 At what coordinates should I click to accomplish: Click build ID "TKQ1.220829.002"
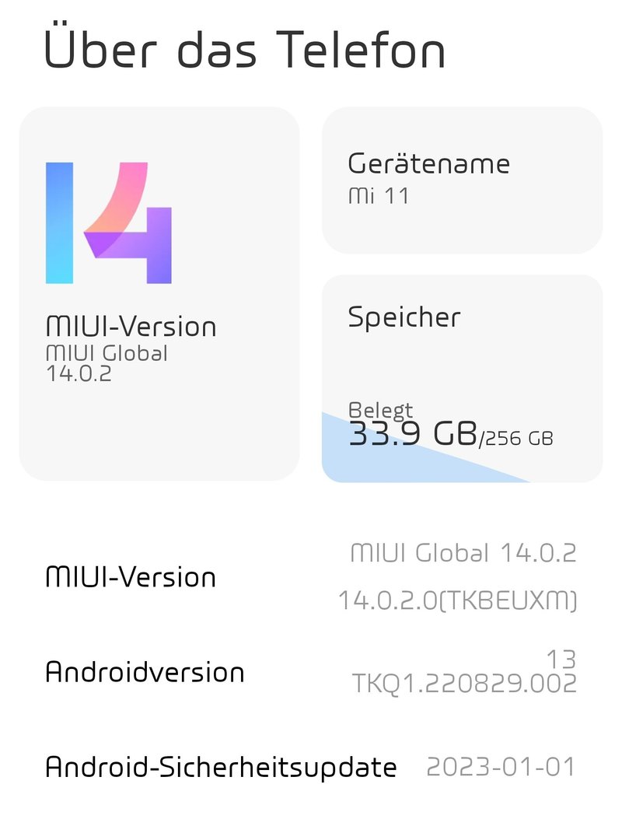[464, 683]
